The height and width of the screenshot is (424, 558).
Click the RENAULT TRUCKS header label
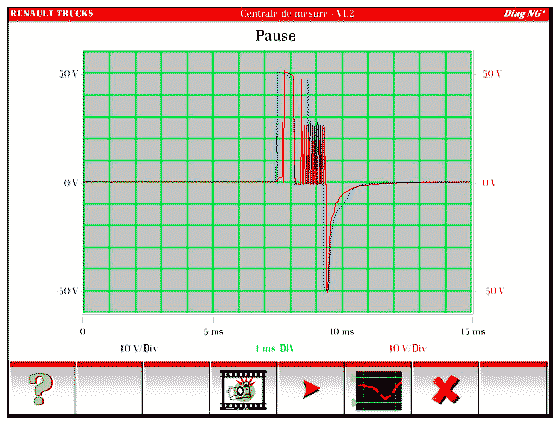click(x=52, y=14)
